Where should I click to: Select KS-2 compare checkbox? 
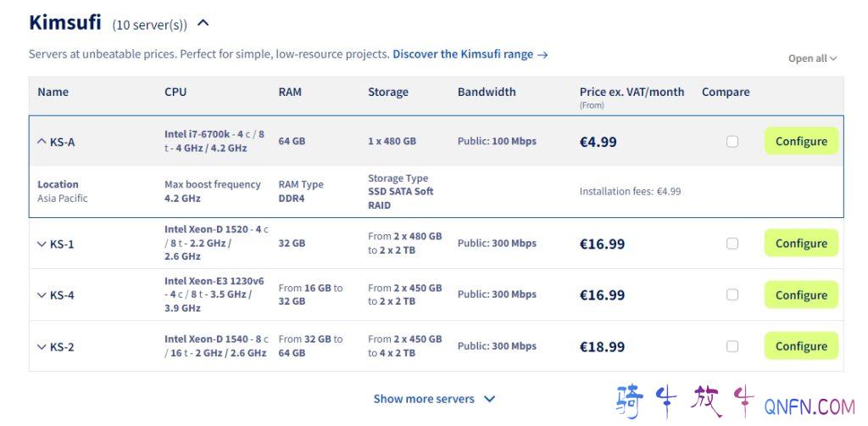(732, 346)
